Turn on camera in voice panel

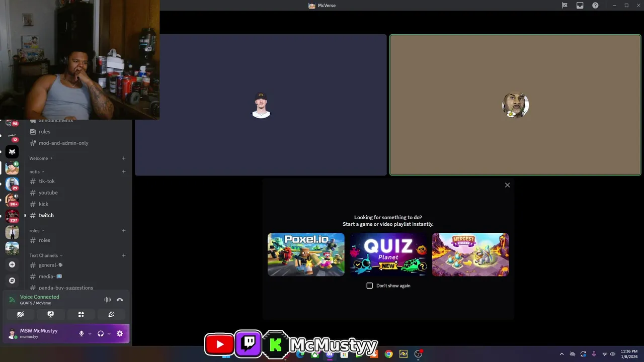pos(20,314)
